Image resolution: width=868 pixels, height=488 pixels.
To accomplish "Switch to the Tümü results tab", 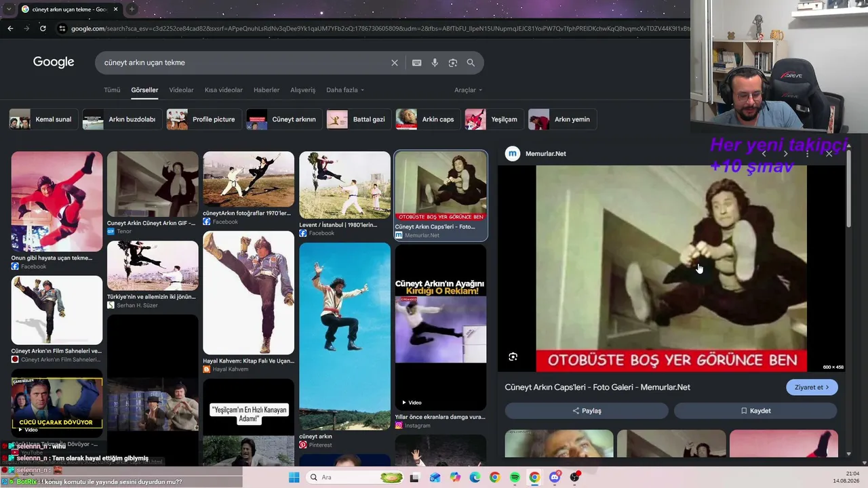I will [112, 90].
